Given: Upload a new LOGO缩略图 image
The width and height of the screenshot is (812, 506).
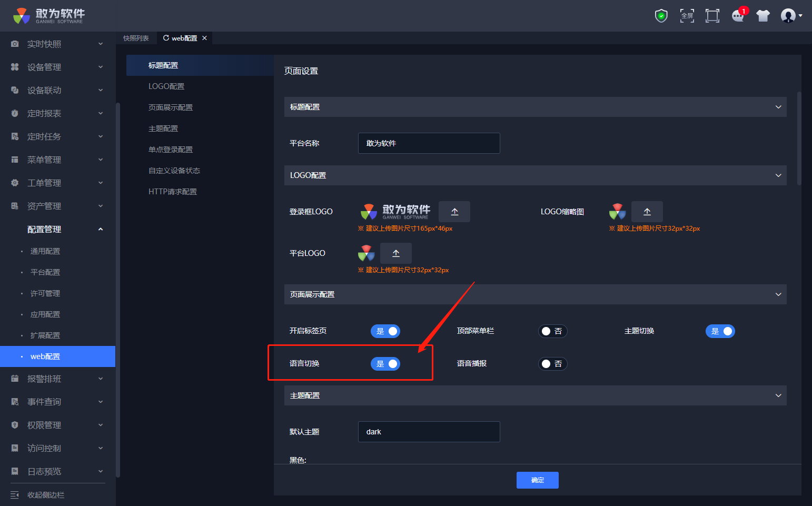Looking at the screenshot, I should pyautogui.click(x=647, y=212).
